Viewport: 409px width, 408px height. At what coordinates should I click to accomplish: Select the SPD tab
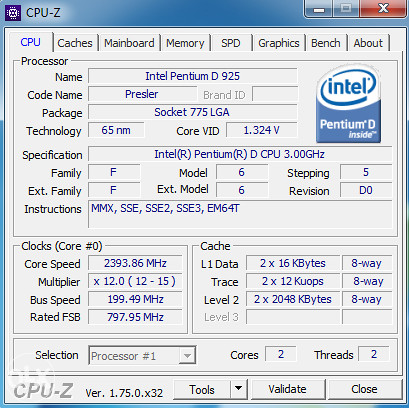[x=231, y=43]
